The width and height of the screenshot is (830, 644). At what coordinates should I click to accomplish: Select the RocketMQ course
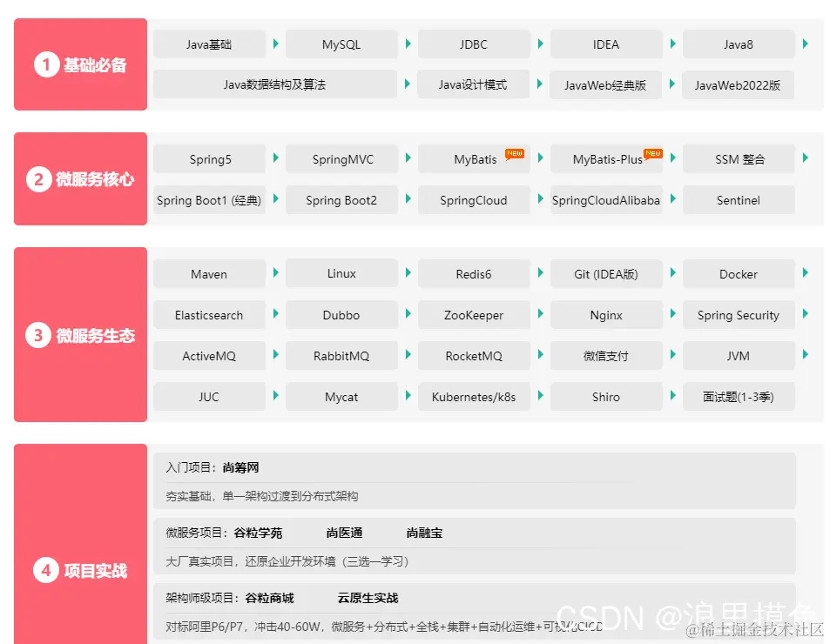474,355
